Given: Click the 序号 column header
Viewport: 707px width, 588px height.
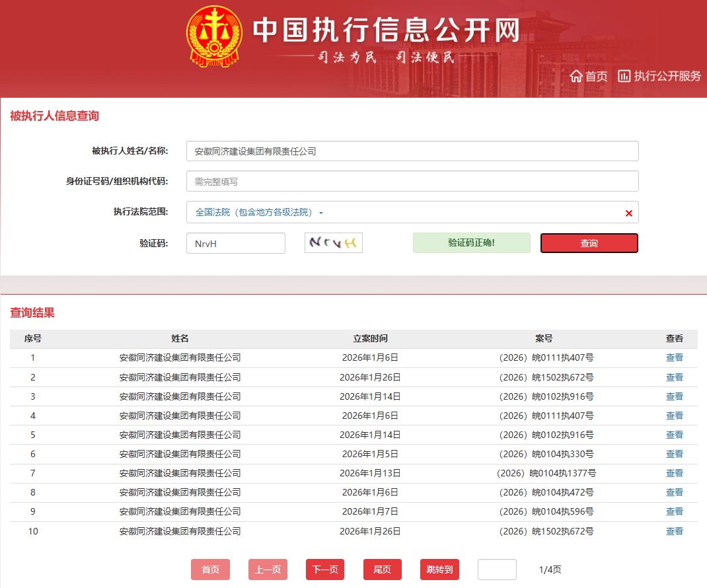Looking at the screenshot, I should [x=32, y=339].
